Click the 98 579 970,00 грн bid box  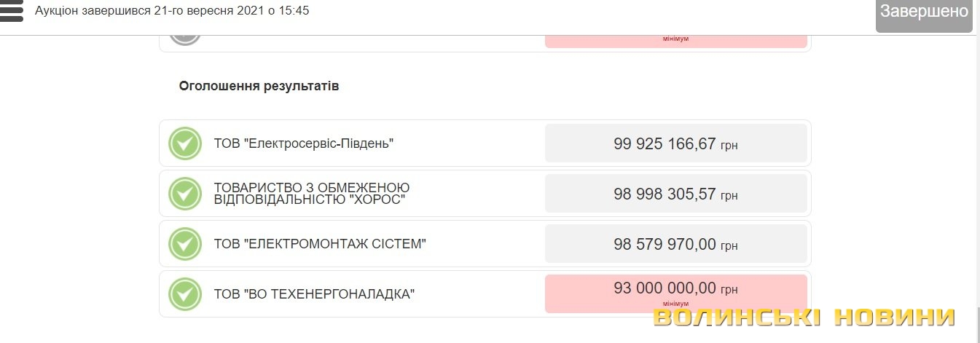point(675,244)
